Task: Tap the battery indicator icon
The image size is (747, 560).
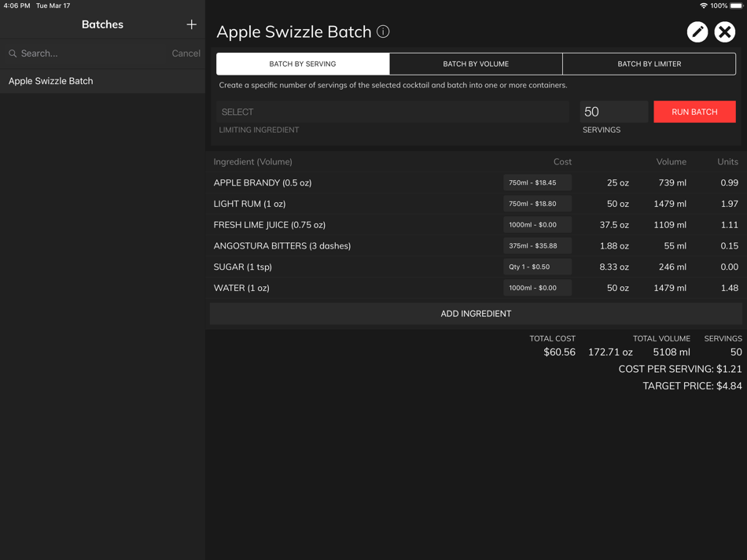Action: pyautogui.click(x=737, y=6)
